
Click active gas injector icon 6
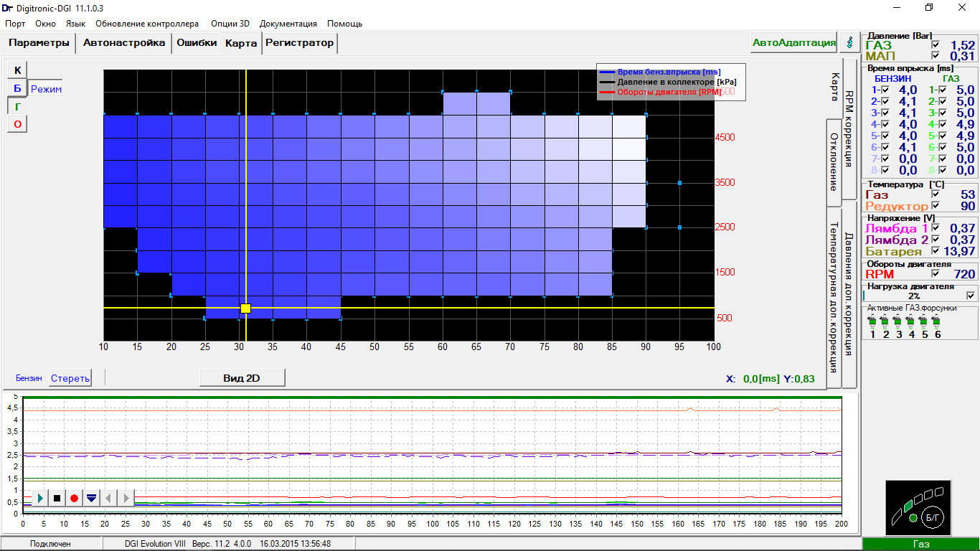pyautogui.click(x=937, y=322)
